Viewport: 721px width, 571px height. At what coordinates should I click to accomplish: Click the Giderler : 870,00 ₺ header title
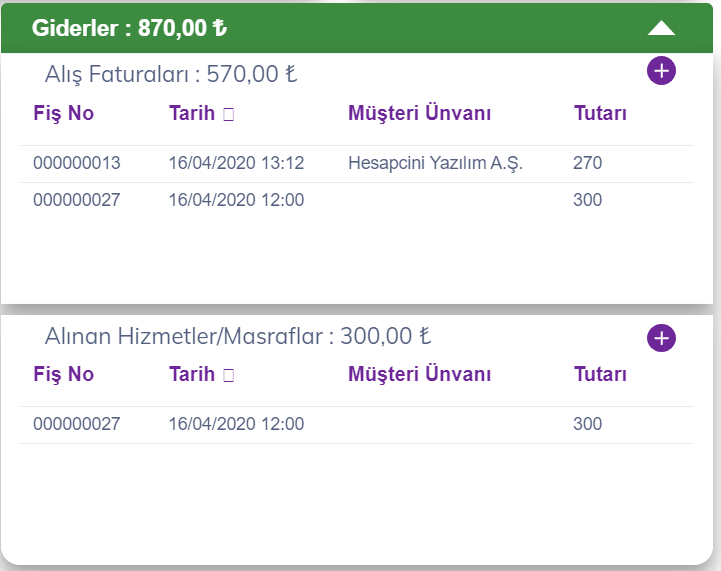pyautogui.click(x=129, y=28)
